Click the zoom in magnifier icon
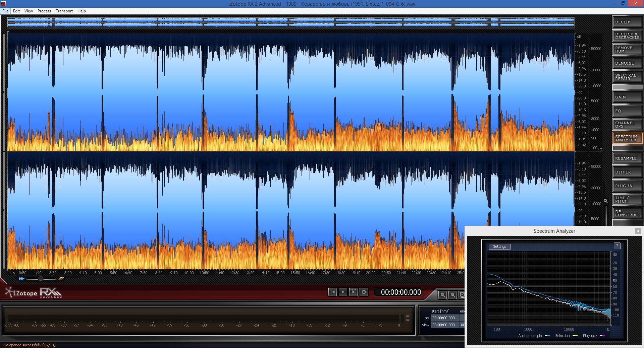 click(x=443, y=295)
